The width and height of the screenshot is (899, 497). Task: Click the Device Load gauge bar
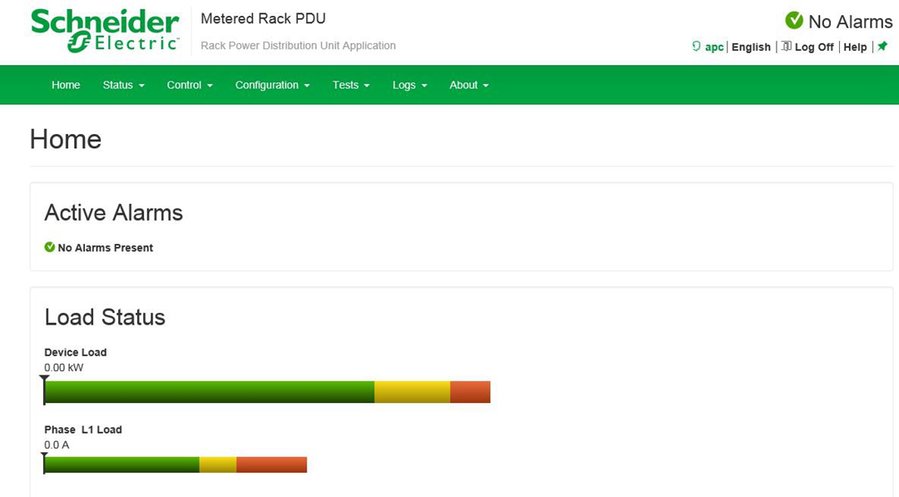click(x=267, y=392)
